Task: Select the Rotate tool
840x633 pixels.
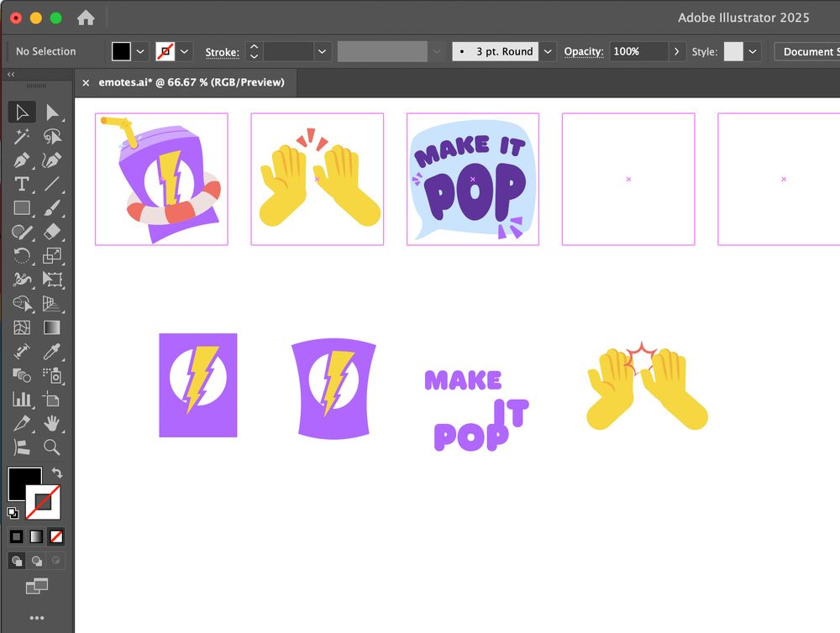Action: (x=22, y=255)
